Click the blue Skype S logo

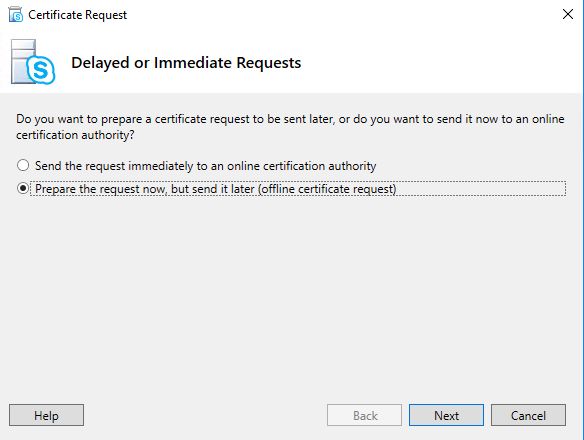41,70
